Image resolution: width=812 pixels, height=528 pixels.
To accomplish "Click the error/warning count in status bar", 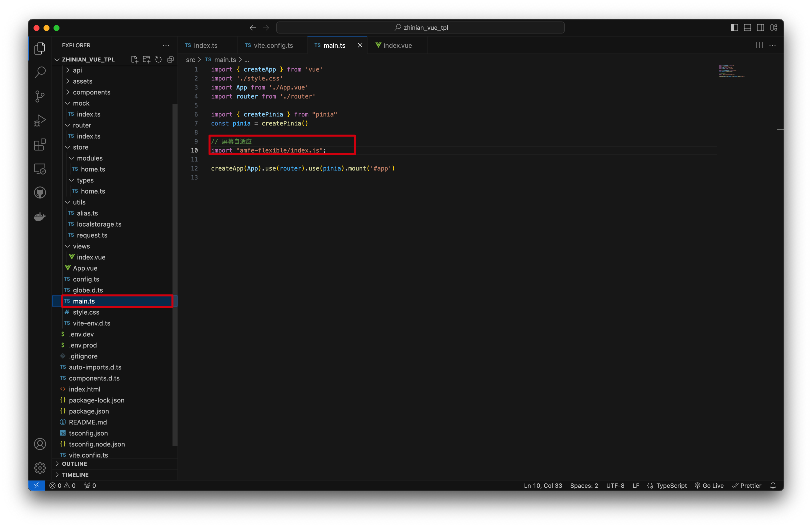I will (x=61, y=485).
